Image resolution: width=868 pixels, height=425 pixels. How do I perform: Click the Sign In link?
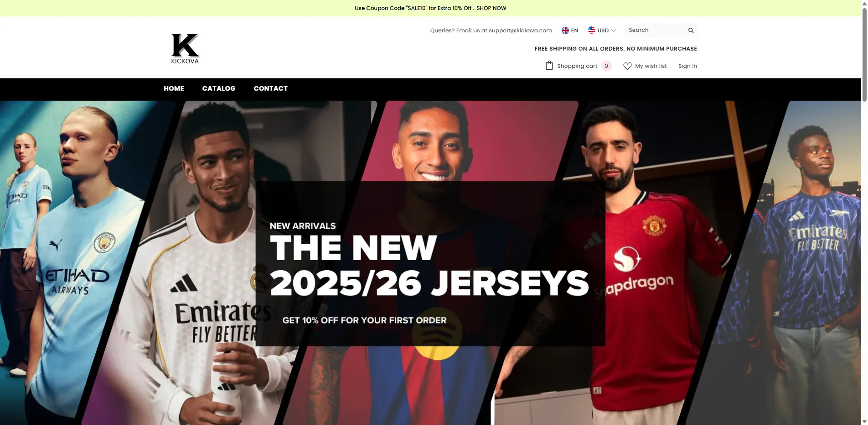[687, 66]
